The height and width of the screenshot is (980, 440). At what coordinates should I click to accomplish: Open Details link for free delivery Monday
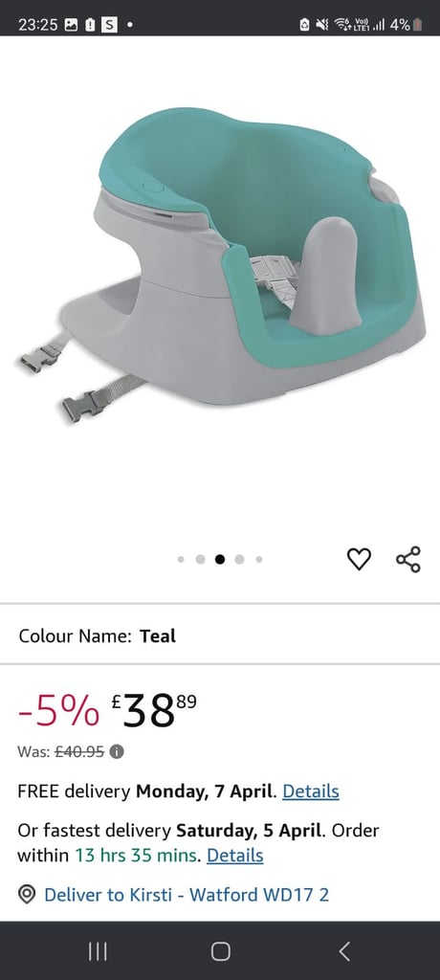click(x=311, y=791)
